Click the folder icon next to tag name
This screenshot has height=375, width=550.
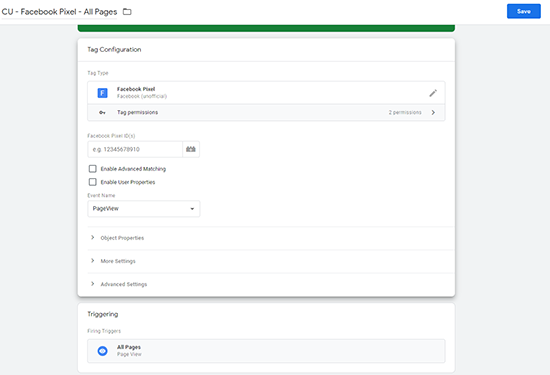click(x=127, y=12)
